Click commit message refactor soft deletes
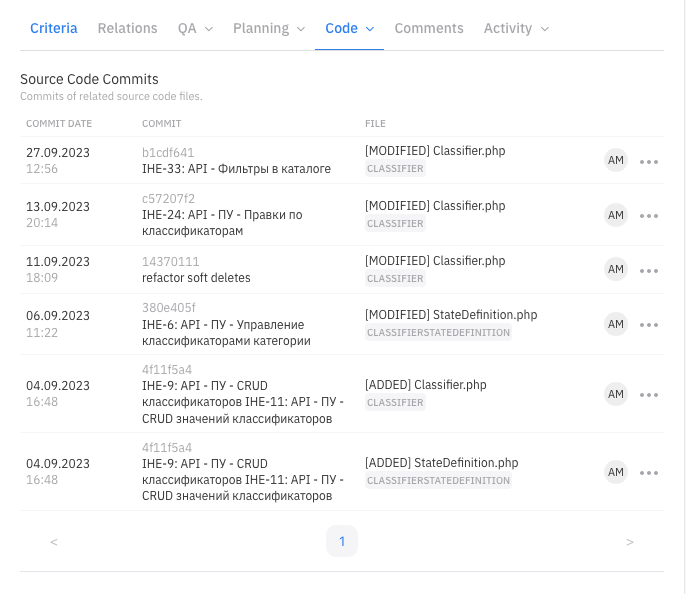Image resolution: width=686 pixels, height=594 pixels. tap(196, 278)
